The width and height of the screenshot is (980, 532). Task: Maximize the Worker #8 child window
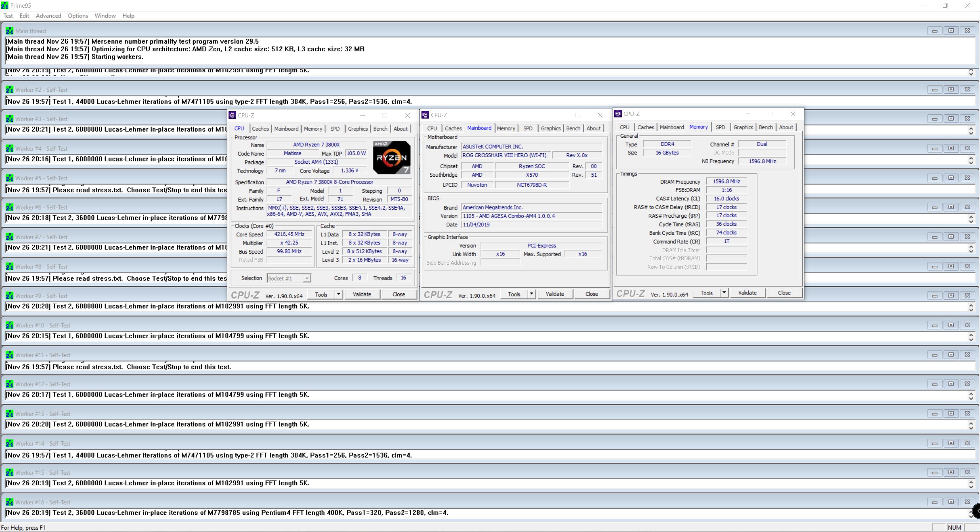click(951, 266)
